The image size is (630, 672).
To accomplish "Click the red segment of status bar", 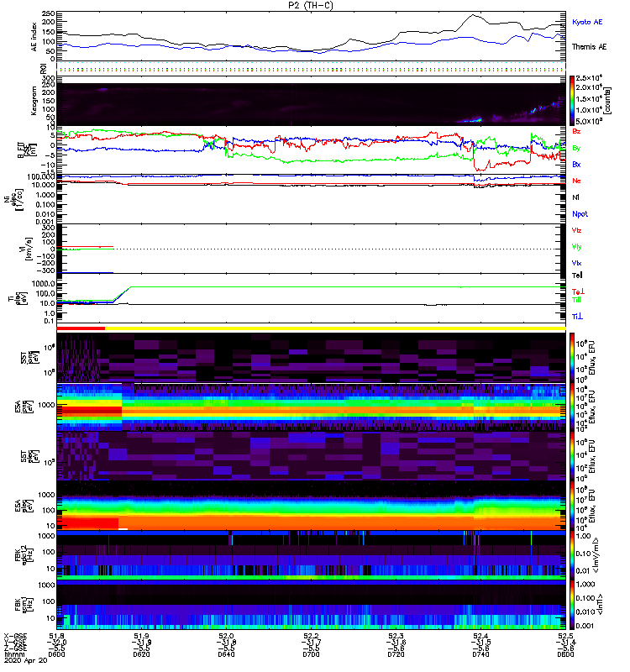I will click(81, 328).
